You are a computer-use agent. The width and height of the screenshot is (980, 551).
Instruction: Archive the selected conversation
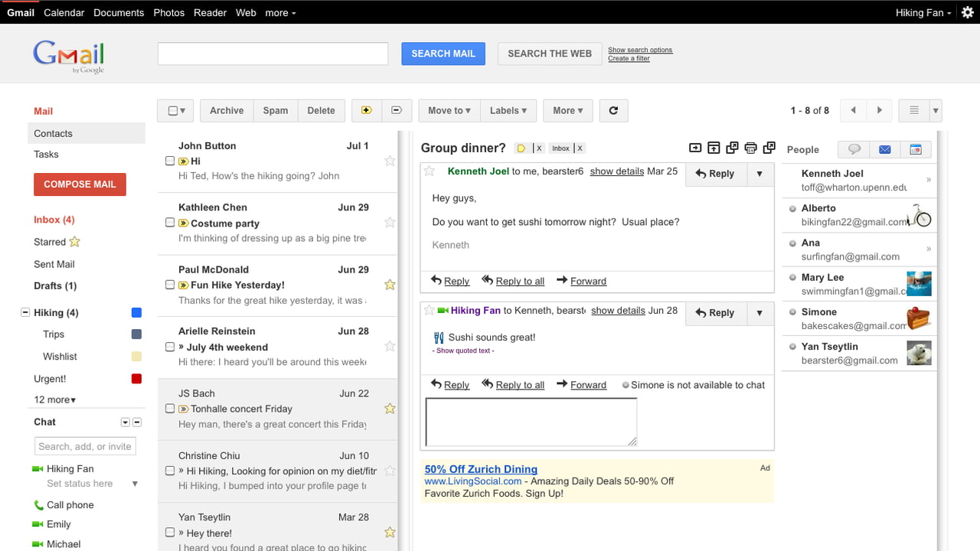(227, 110)
